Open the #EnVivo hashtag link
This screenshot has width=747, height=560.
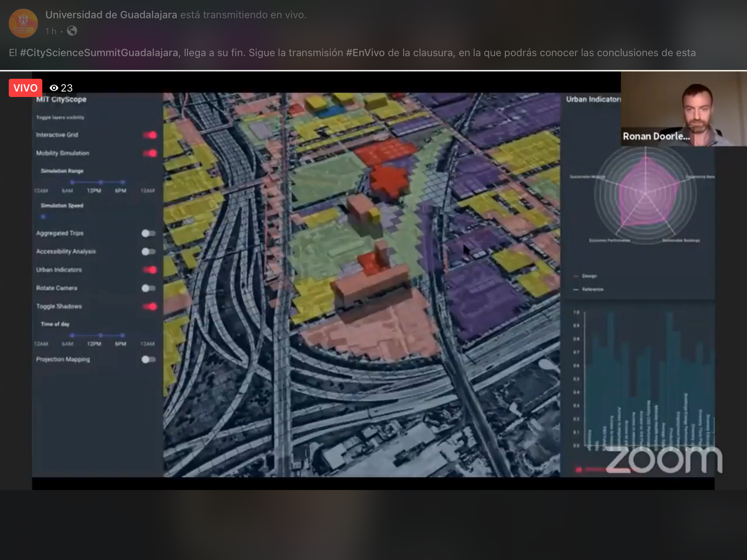365,53
